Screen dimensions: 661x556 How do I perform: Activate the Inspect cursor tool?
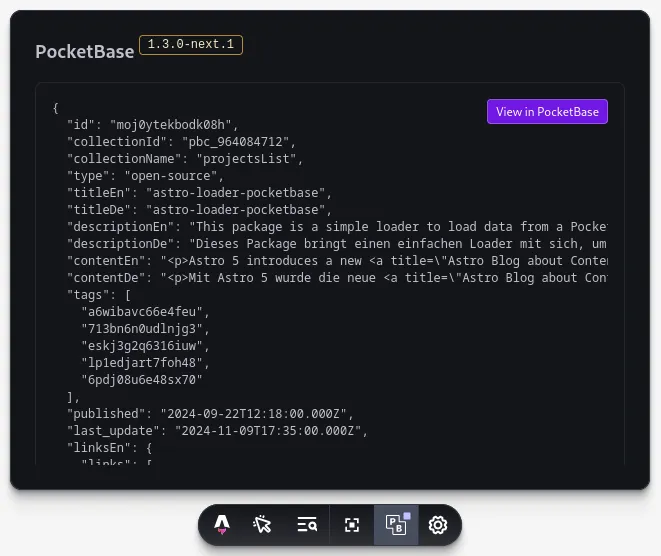262,525
